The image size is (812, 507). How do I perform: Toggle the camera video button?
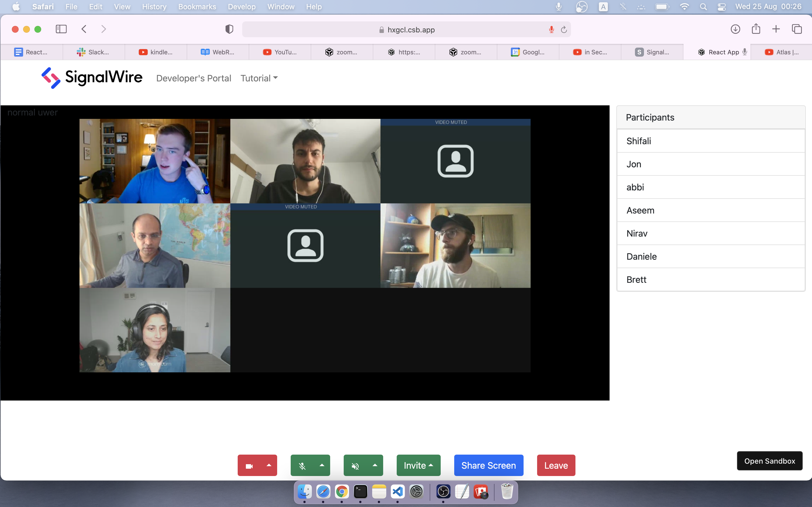click(249, 465)
